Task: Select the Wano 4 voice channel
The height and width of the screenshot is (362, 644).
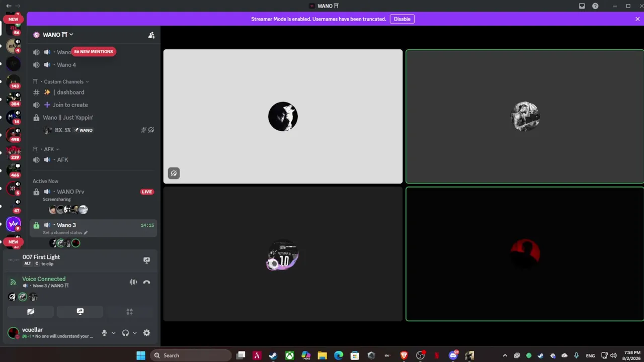Action: pyautogui.click(x=94, y=65)
